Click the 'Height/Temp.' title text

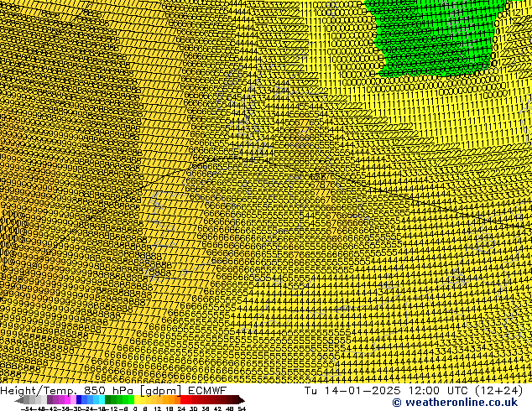38,391
